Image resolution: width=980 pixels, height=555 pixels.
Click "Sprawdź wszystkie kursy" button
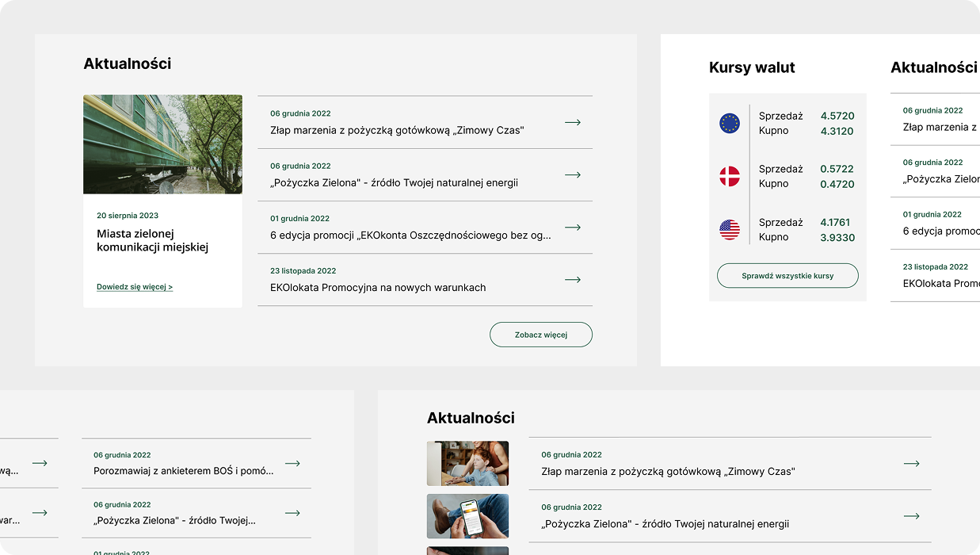click(787, 276)
